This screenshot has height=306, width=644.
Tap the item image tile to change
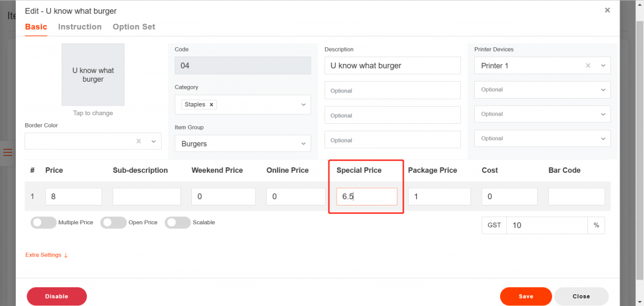tap(93, 75)
